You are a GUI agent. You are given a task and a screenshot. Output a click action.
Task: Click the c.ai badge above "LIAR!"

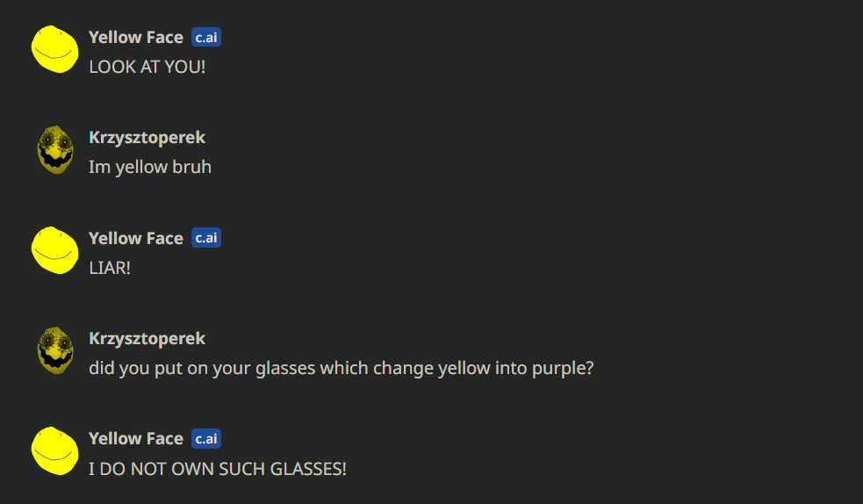pos(206,238)
